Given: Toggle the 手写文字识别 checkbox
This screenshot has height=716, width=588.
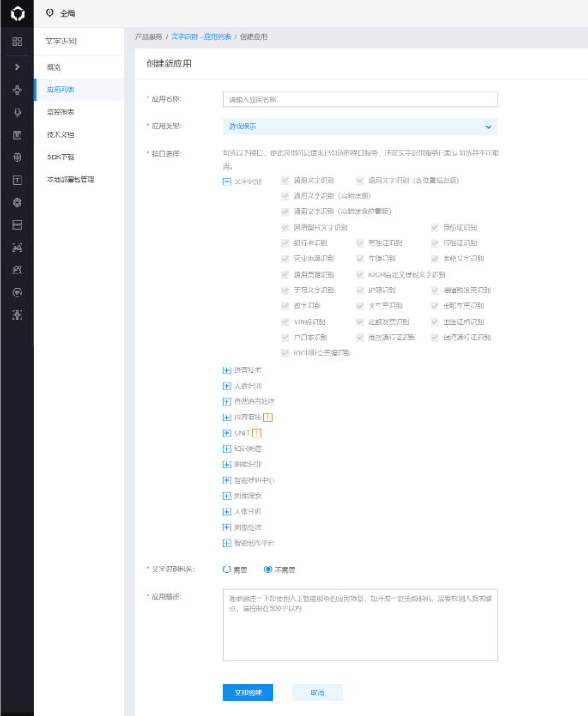Looking at the screenshot, I should point(285,290).
